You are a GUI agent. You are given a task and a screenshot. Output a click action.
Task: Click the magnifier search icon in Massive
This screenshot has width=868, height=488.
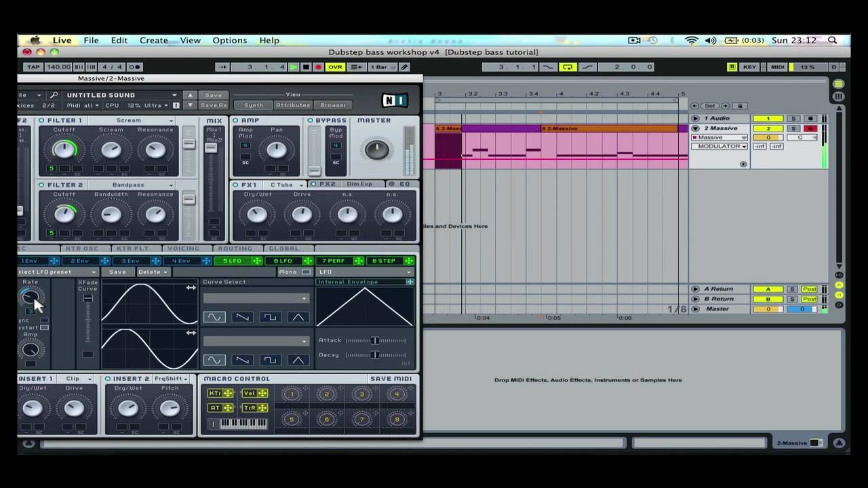pyautogui.click(x=53, y=95)
